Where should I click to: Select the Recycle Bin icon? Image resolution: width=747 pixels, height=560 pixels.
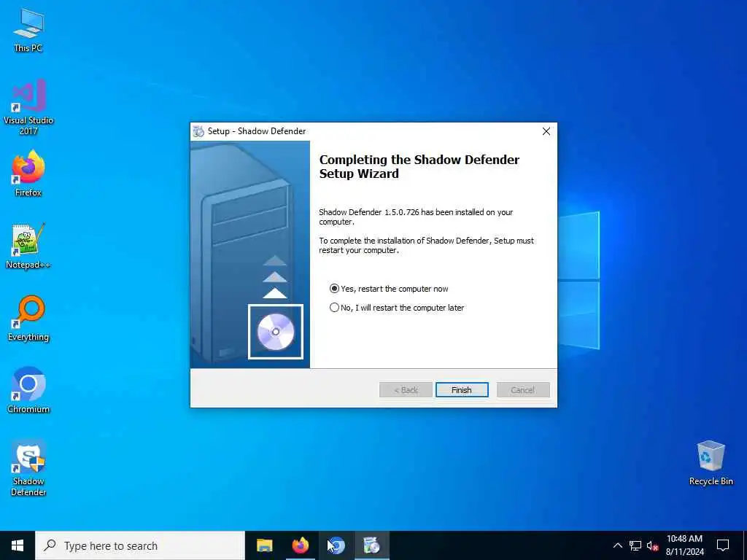point(711,462)
